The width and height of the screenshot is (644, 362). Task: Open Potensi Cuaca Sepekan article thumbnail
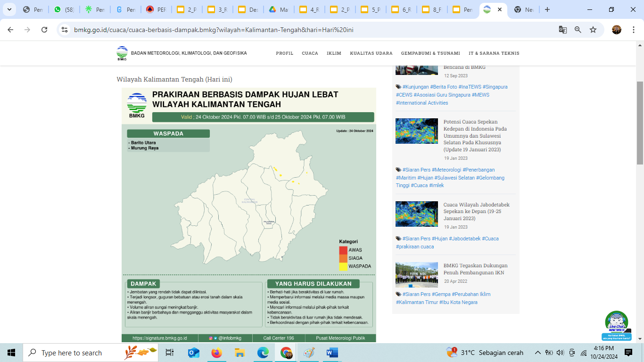coord(417,131)
